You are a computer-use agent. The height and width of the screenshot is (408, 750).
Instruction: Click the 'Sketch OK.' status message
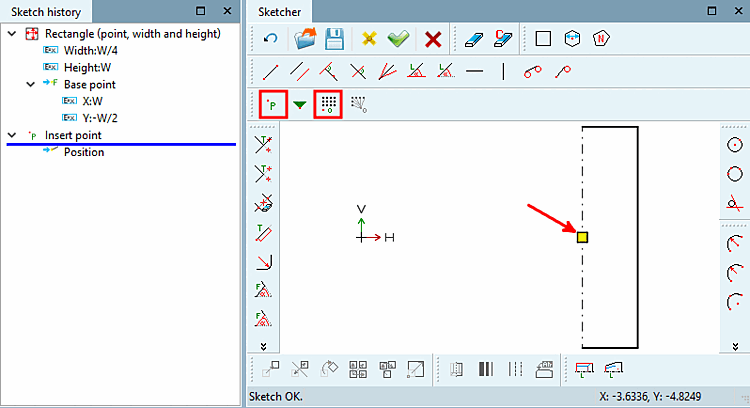[276, 397]
